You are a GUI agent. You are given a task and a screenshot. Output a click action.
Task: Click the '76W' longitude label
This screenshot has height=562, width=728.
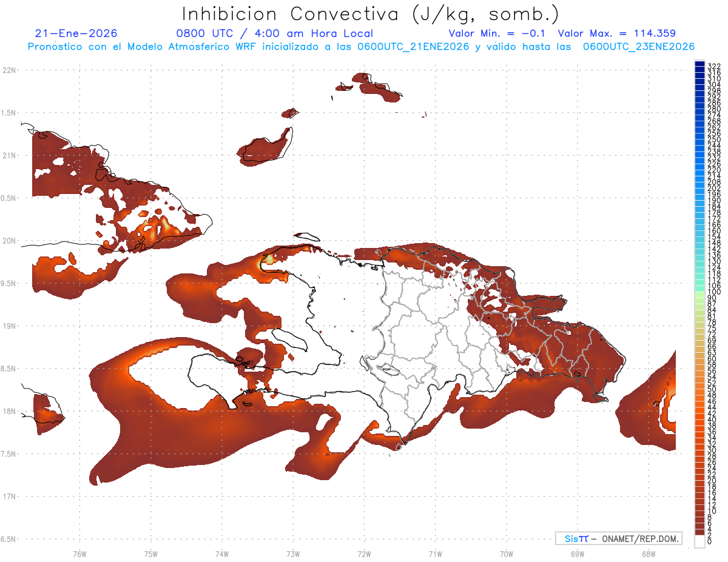[x=79, y=553]
